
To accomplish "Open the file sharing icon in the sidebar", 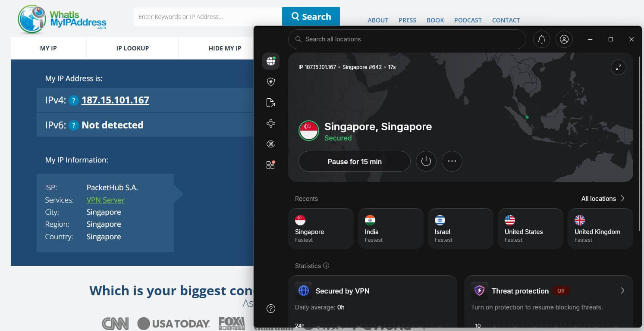I will click(x=271, y=103).
